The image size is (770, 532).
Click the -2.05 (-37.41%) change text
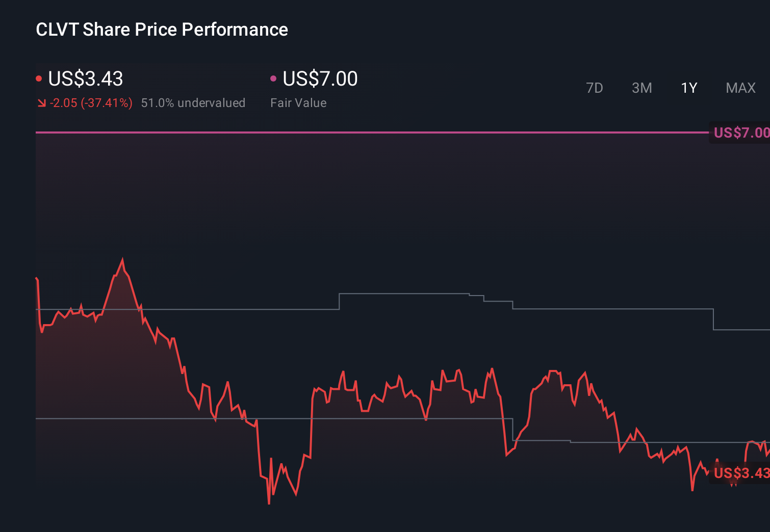pos(91,103)
